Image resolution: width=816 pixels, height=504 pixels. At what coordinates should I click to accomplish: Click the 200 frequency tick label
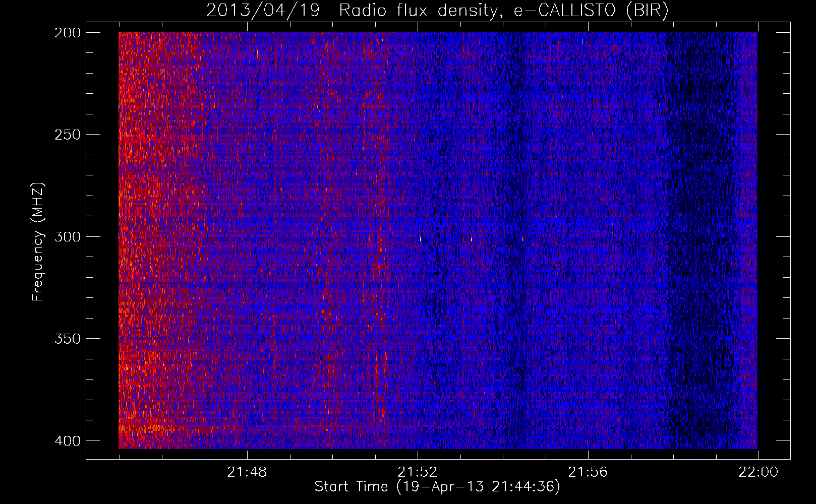[67, 33]
